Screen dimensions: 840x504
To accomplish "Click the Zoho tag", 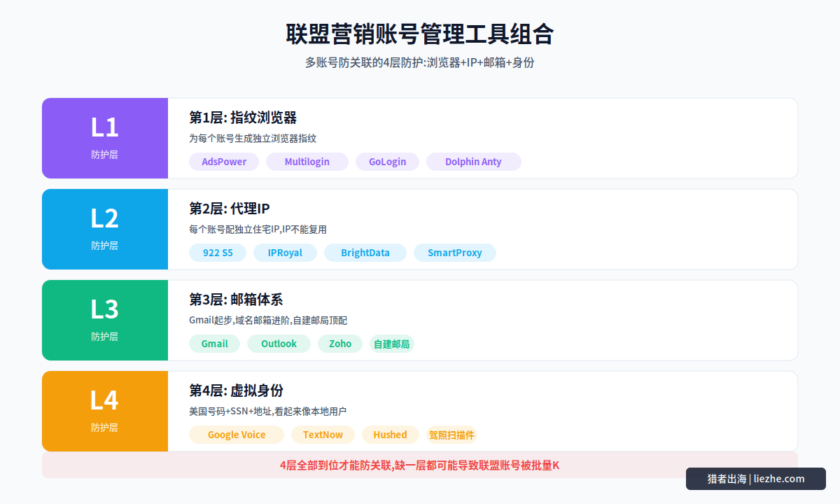I will pos(340,344).
